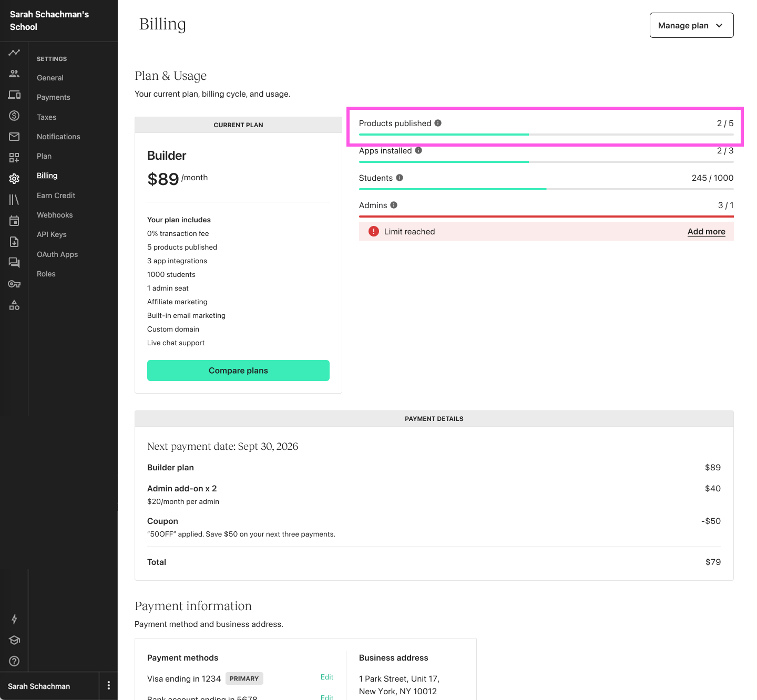
Task: Open the Payments settings page
Action: pos(54,97)
